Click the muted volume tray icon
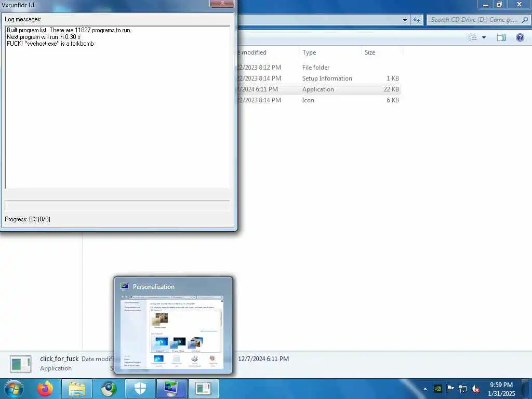The width and height of the screenshot is (532, 399). coord(475,389)
